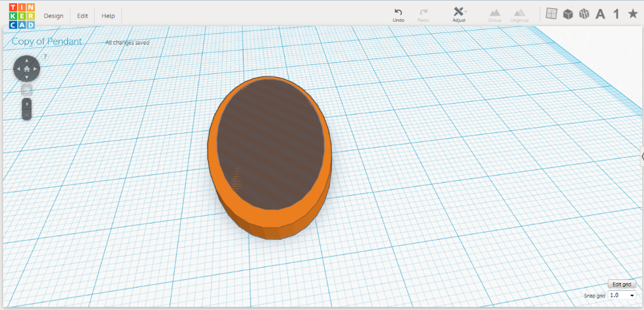The width and height of the screenshot is (644, 310).
Task: Reset to home view
Action: coord(27,69)
